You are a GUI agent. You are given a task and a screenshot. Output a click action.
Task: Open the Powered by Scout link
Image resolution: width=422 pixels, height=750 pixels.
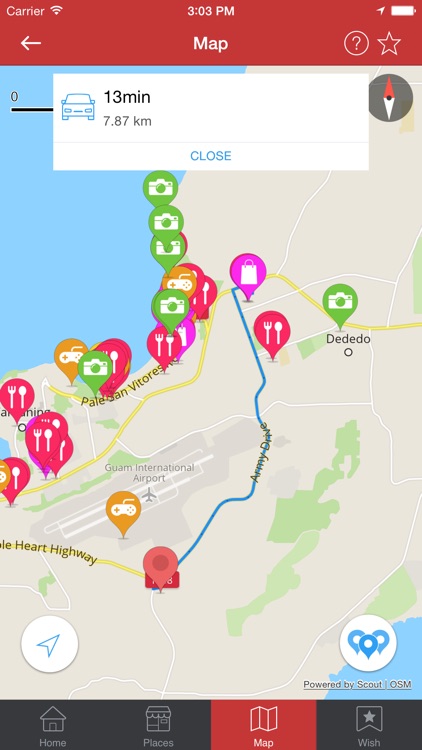pyautogui.click(x=344, y=684)
